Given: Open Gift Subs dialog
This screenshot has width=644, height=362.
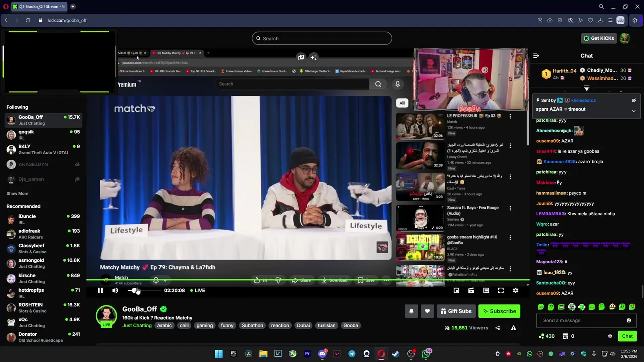Looking at the screenshot, I should tap(456, 311).
